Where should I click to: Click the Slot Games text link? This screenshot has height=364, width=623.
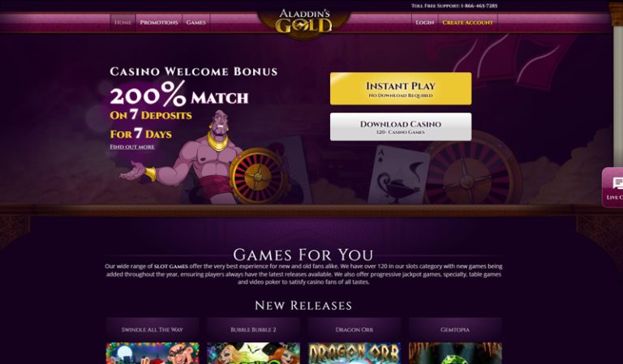pos(171,267)
